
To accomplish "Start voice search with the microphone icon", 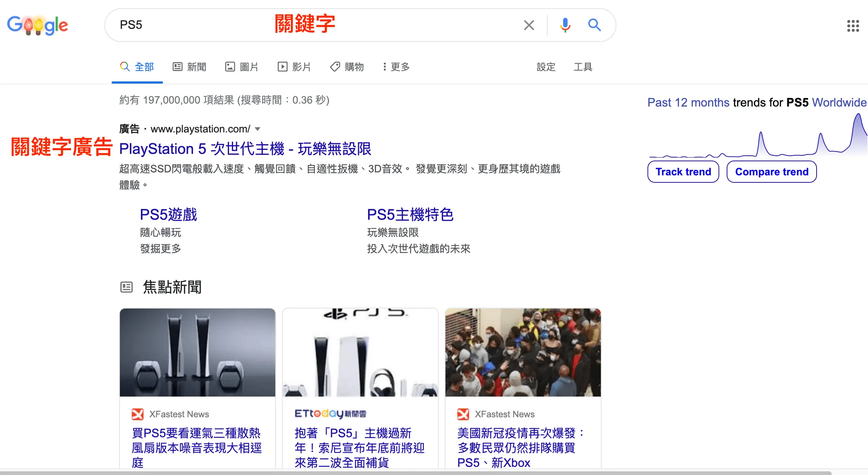I will [565, 25].
